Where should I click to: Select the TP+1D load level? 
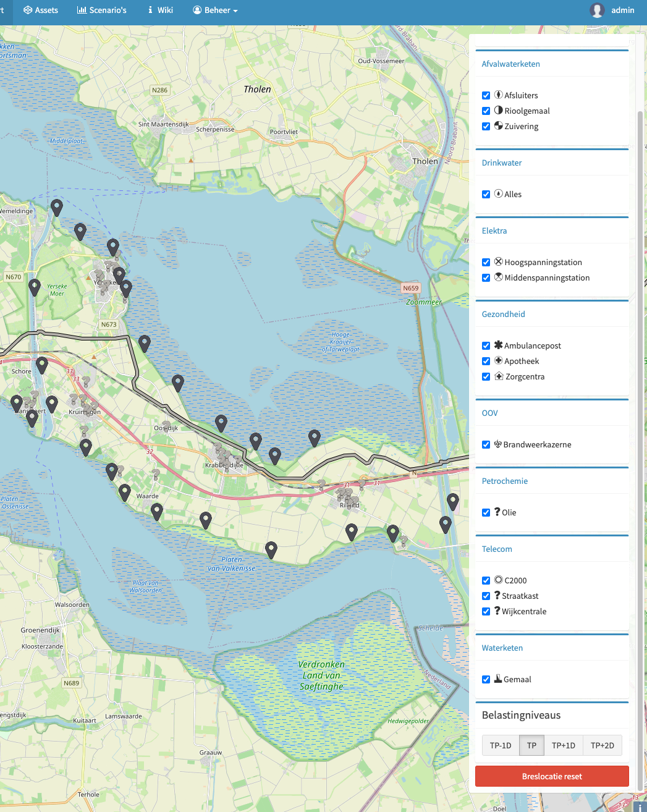(x=564, y=745)
